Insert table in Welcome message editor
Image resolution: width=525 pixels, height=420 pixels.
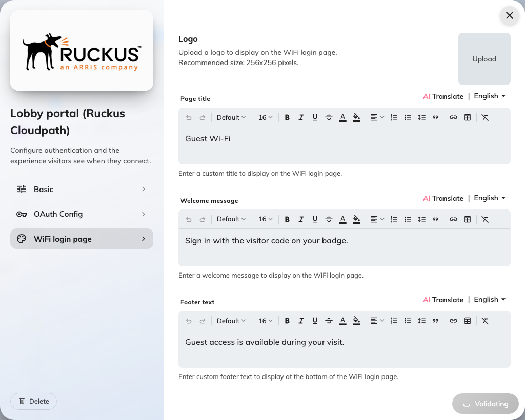click(467, 219)
